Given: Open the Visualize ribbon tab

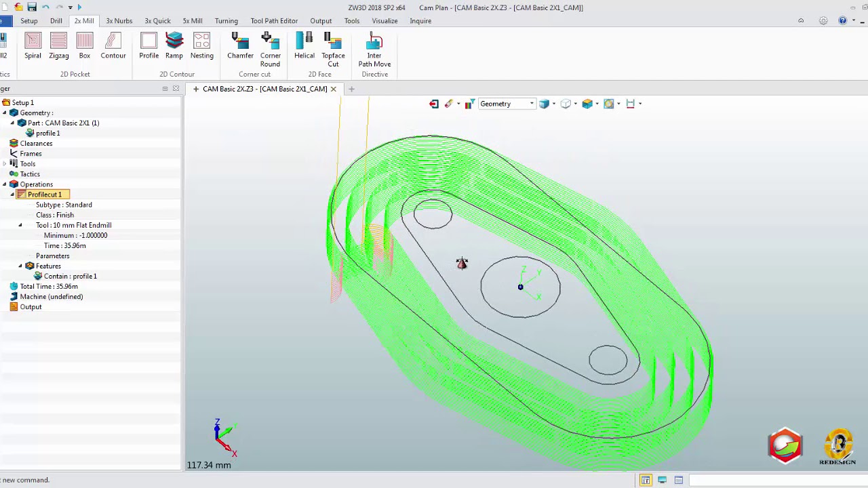Looking at the screenshot, I should pyautogui.click(x=384, y=21).
